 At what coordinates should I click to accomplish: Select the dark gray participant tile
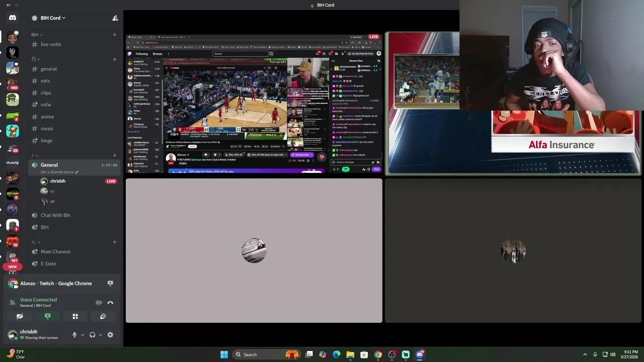point(513,250)
